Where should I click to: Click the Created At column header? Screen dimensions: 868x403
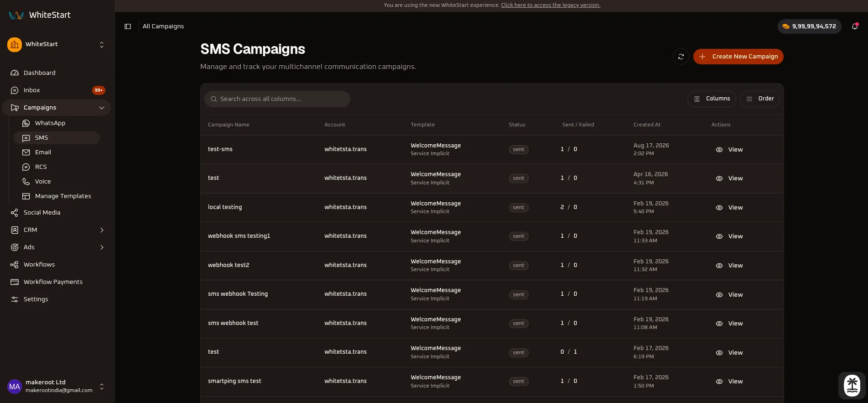coord(647,125)
